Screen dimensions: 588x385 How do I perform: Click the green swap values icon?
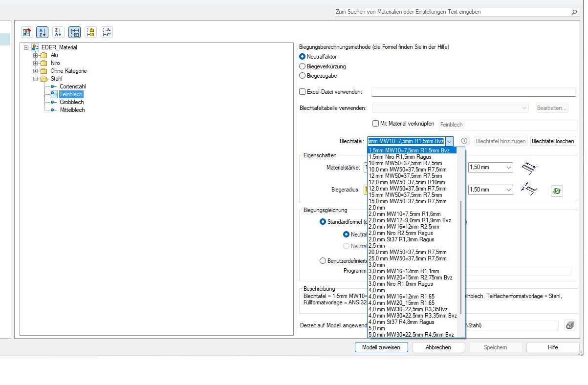click(557, 191)
